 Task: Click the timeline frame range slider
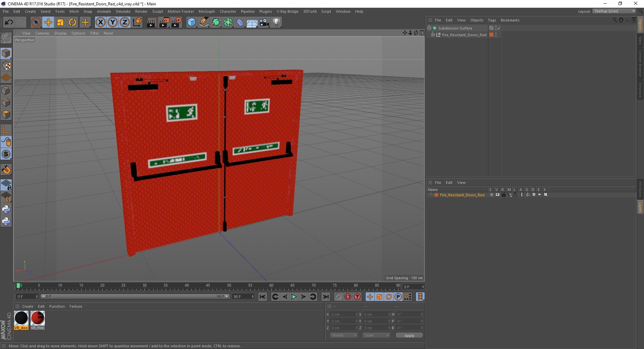point(135,296)
